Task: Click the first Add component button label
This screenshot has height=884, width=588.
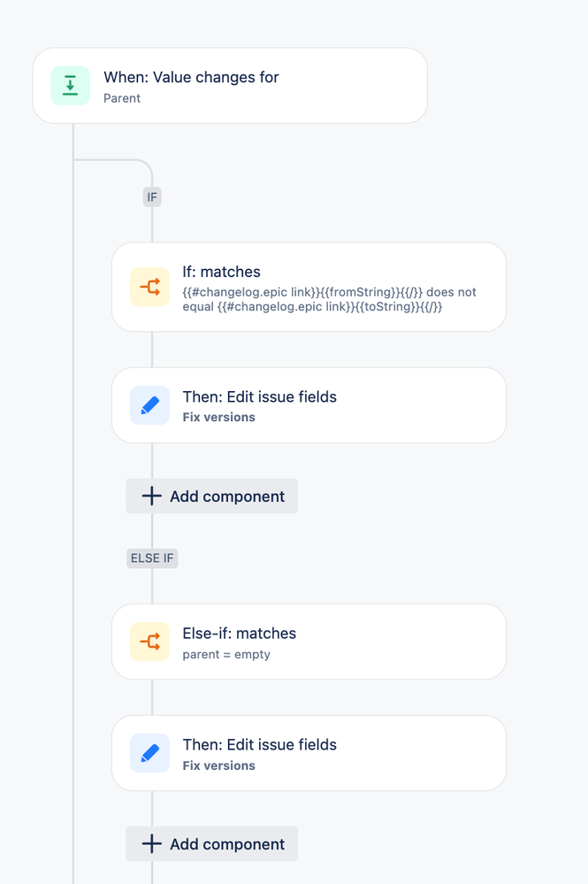Action: tap(227, 496)
